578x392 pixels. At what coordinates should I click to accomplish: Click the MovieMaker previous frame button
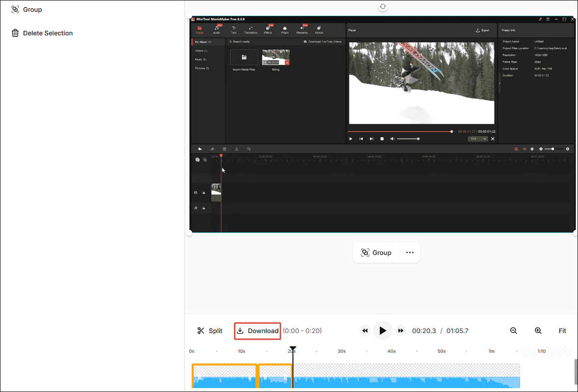pyautogui.click(x=361, y=139)
